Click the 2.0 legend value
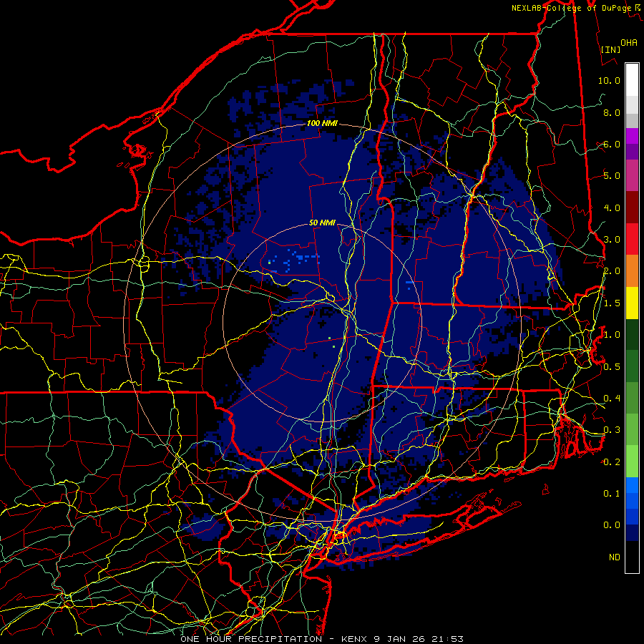Screen dimensions: 644x644 (612, 271)
